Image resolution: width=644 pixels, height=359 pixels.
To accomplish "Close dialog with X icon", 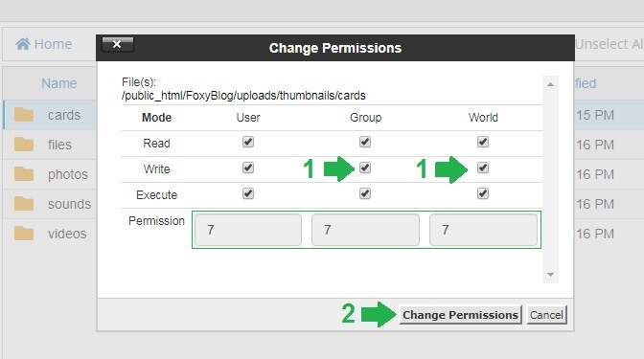I will click(118, 44).
